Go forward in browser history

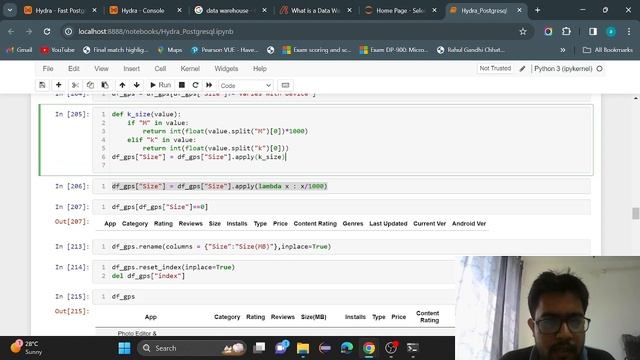(x=29, y=31)
